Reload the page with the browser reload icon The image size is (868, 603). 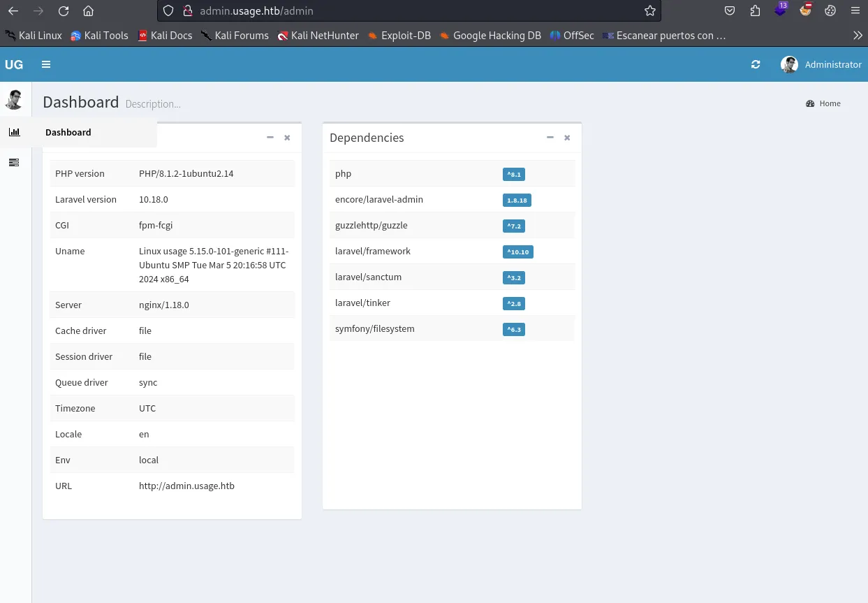64,11
